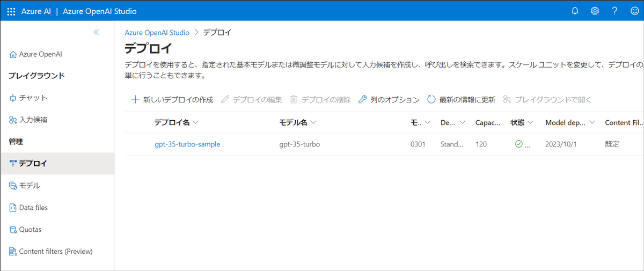
Task: Click the 2023/10/1 date cell
Action: [x=561, y=144]
